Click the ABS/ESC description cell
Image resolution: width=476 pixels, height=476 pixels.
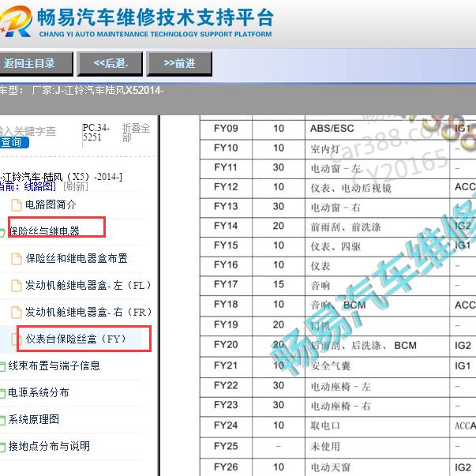tap(377, 129)
